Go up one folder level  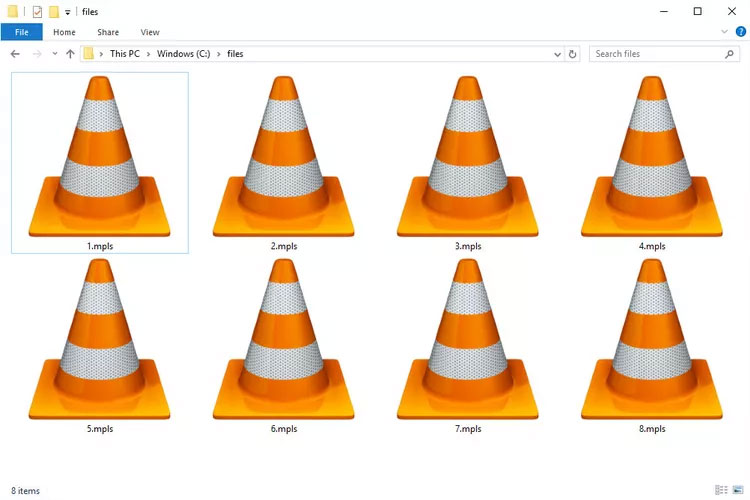point(70,54)
